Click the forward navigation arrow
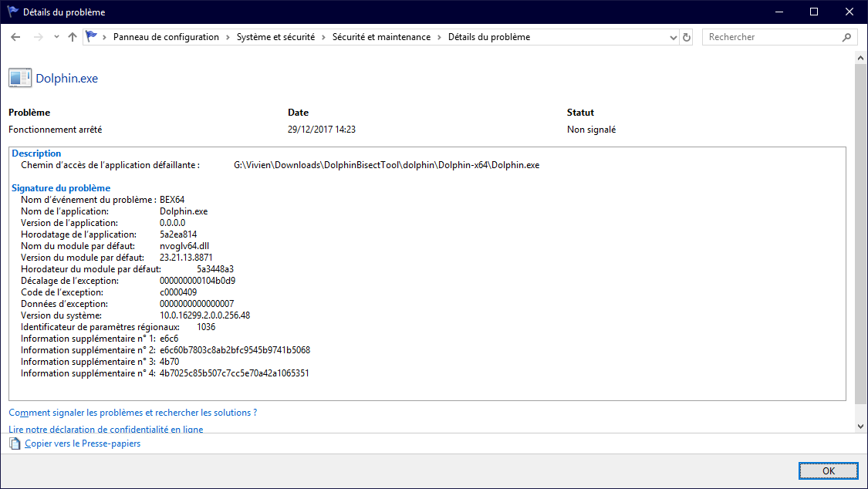868x489 pixels. click(x=39, y=37)
